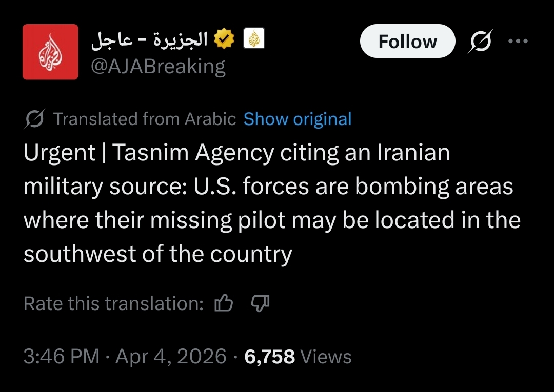Screen dimensions: 554x392
Task: Click the word Urgent in the post
Action: (60, 153)
